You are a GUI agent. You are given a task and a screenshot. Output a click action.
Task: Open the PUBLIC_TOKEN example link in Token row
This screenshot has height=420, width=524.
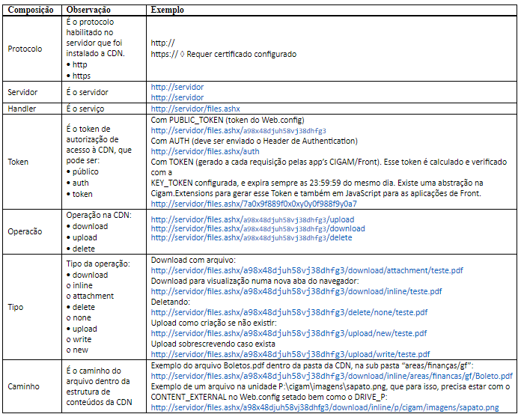pyautogui.click(x=238, y=131)
